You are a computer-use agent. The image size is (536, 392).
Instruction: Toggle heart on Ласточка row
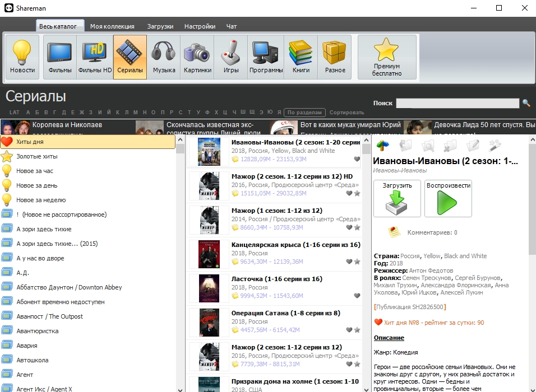pyautogui.click(x=357, y=296)
